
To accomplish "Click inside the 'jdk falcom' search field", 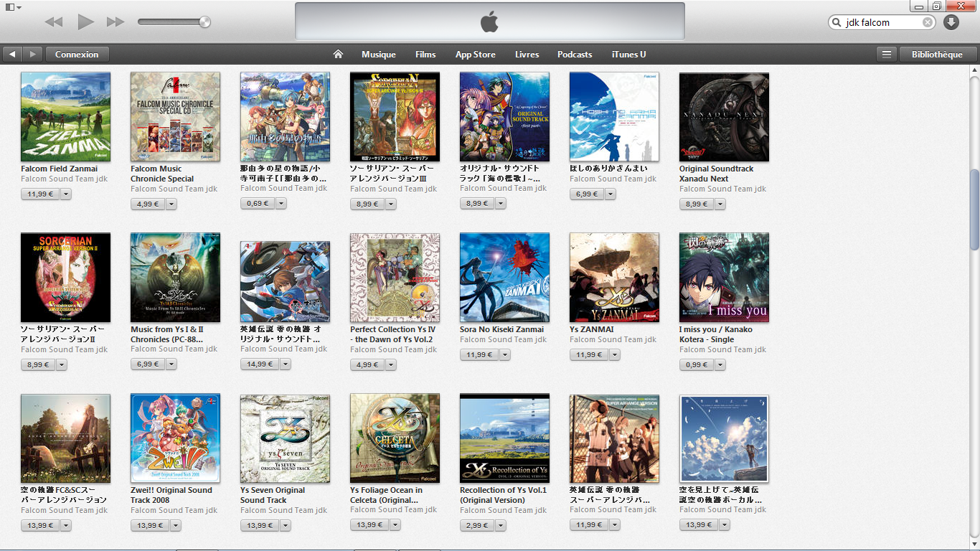I will pos(883,22).
